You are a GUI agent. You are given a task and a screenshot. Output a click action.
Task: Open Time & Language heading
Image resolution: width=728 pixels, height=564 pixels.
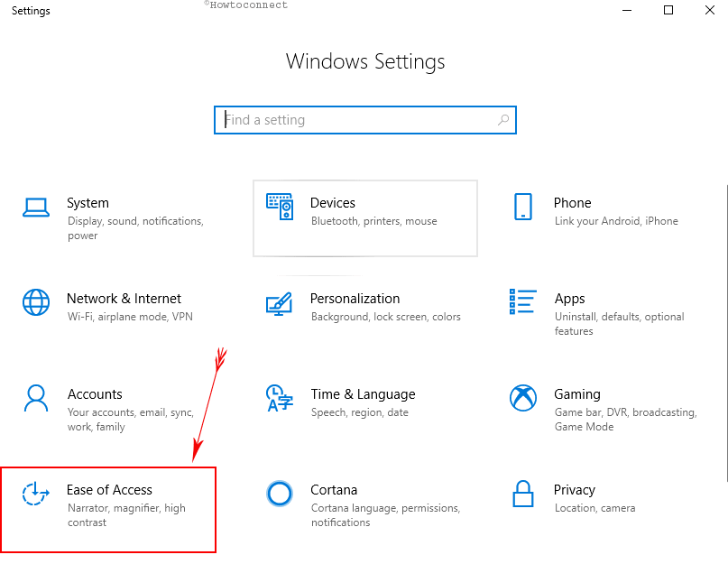click(x=363, y=395)
